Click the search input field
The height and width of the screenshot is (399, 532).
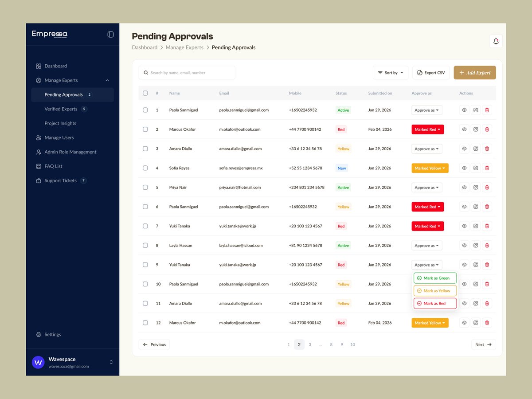click(x=187, y=72)
